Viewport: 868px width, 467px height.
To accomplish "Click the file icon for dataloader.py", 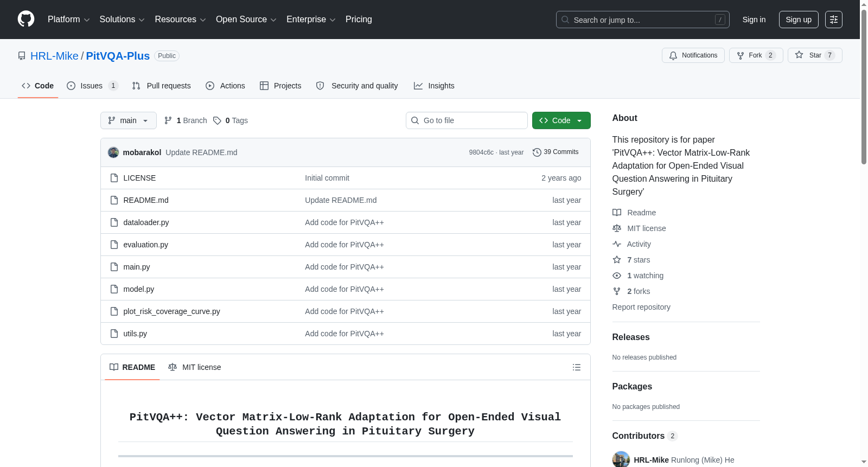I will click(114, 222).
